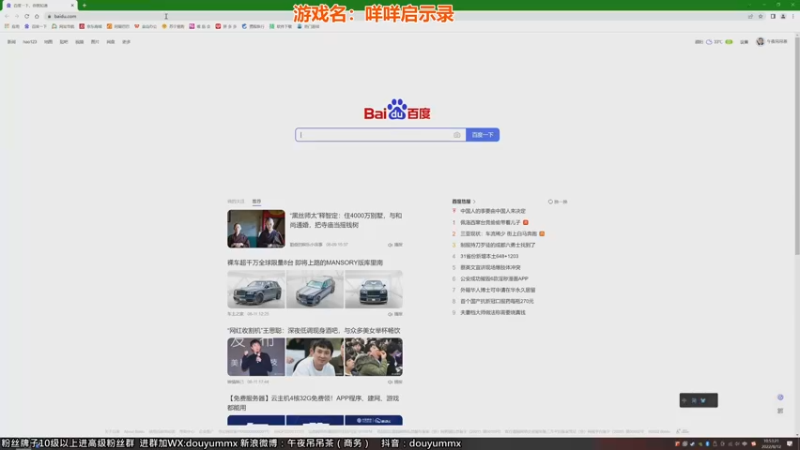Open the apps bookmark shortcut

pyautogui.click(x=12, y=26)
